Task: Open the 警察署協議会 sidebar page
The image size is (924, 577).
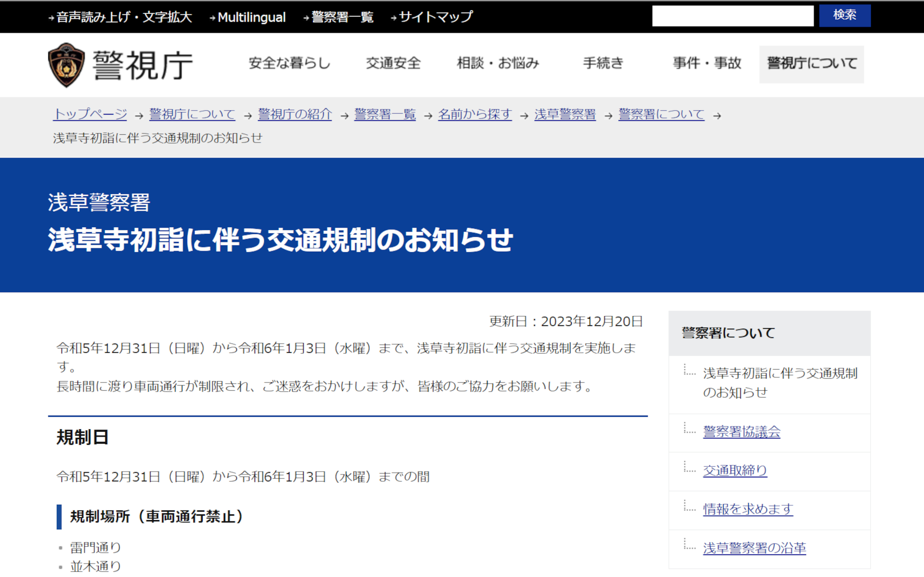Action: coord(742,432)
